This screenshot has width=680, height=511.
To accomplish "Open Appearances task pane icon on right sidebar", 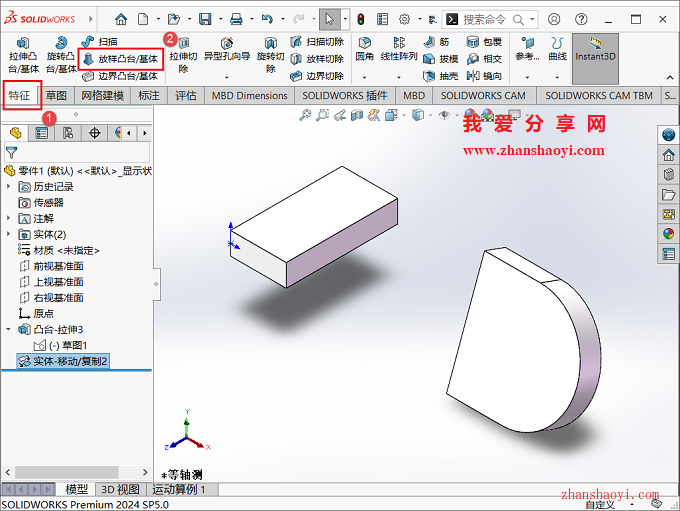I will [668, 234].
